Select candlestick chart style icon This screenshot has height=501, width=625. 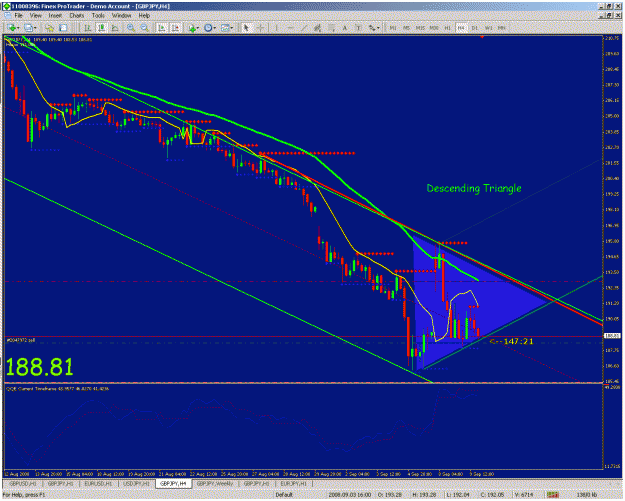(x=102, y=28)
